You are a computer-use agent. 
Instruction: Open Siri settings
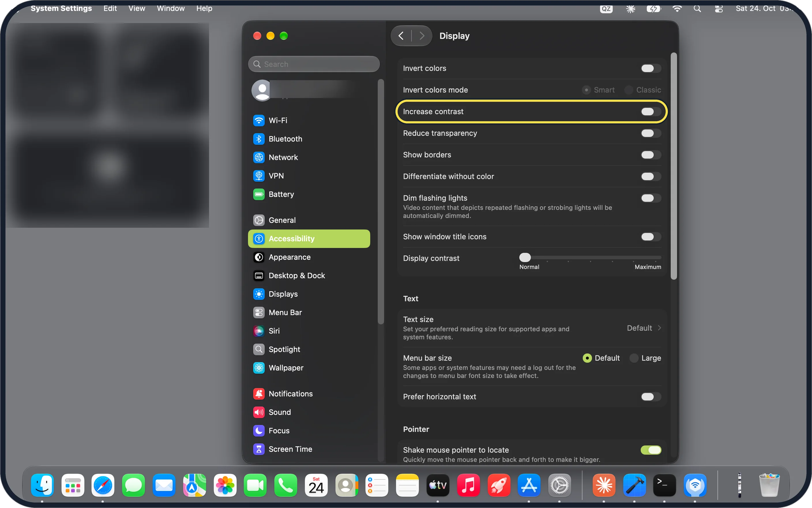point(309,331)
